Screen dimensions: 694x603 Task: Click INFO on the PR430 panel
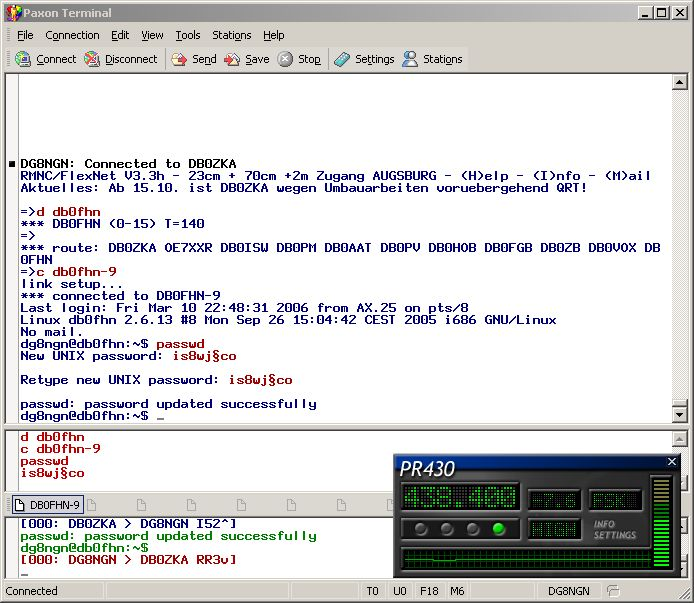coord(604,524)
